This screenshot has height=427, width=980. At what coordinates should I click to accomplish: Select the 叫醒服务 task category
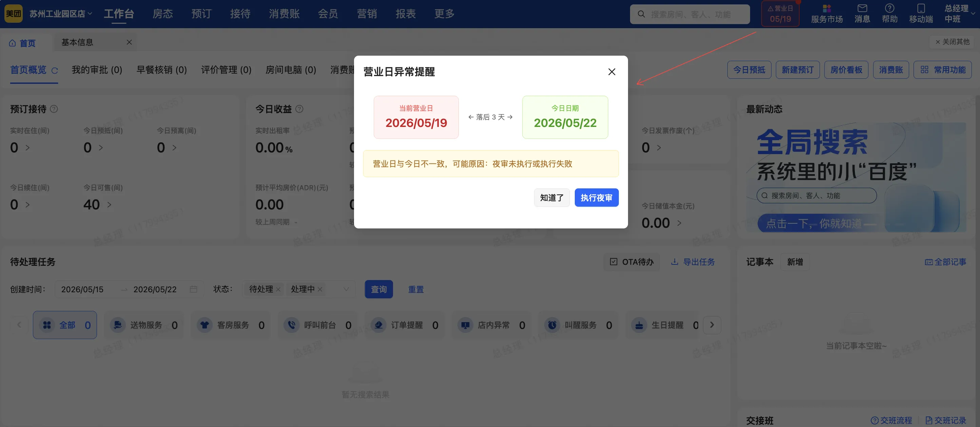click(x=578, y=325)
